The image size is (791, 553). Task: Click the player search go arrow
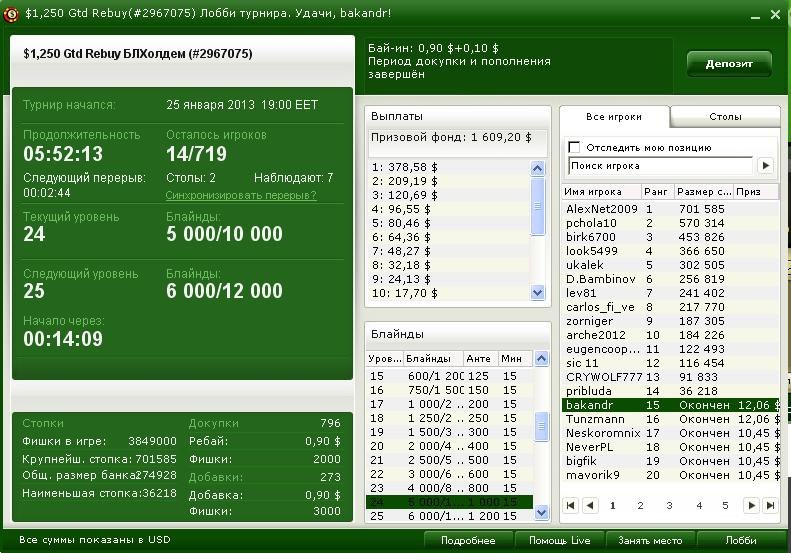[766, 165]
